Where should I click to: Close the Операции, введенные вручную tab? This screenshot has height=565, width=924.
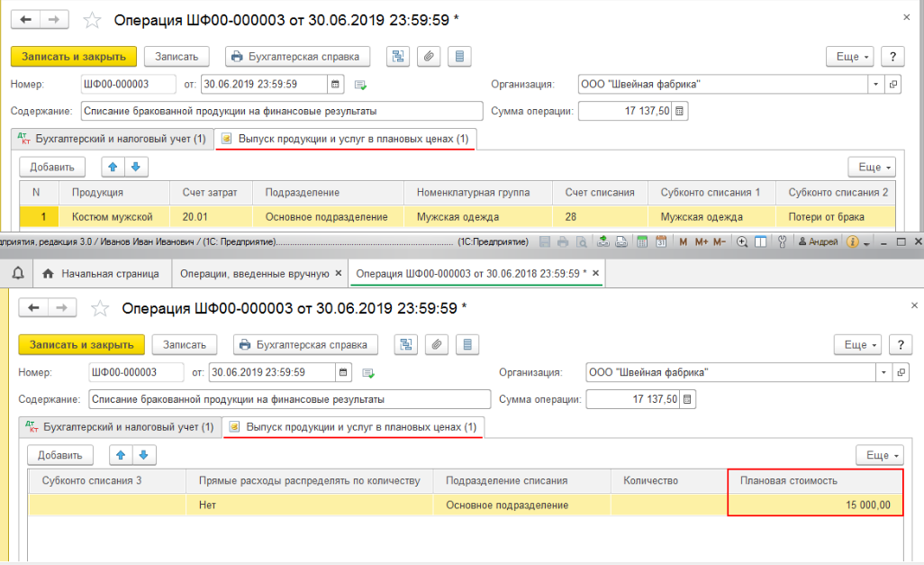point(339,273)
